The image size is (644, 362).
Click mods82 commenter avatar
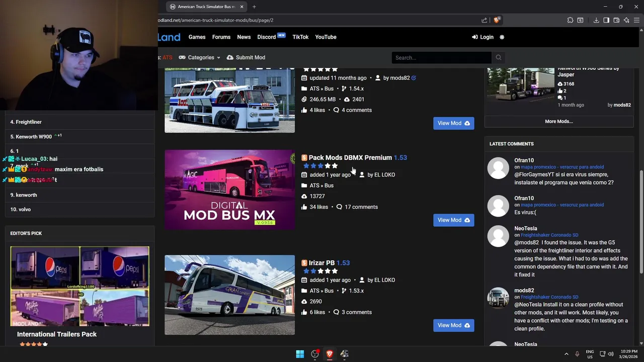498,298
